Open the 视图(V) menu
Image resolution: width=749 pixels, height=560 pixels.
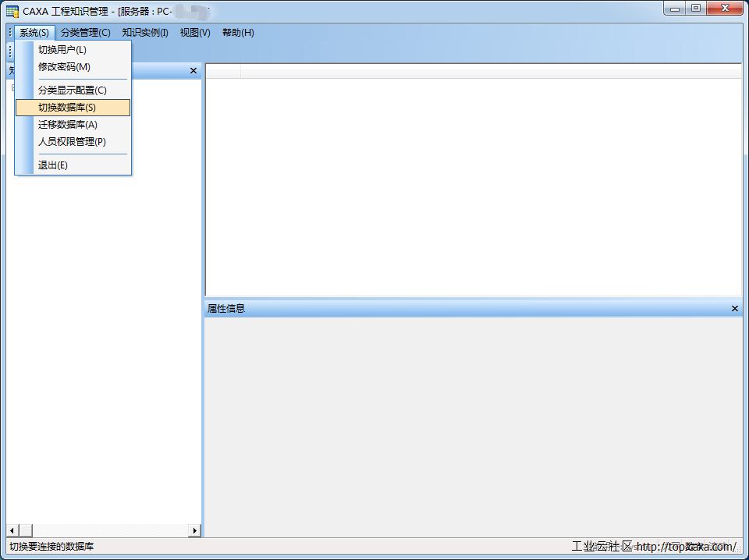coord(195,33)
